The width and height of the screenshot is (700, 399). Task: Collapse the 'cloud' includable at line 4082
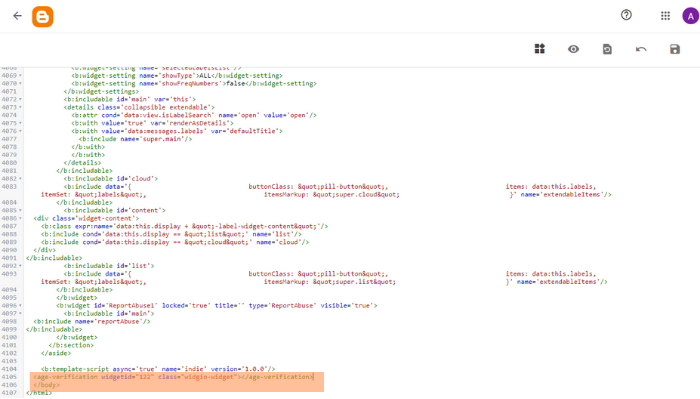click(x=21, y=179)
